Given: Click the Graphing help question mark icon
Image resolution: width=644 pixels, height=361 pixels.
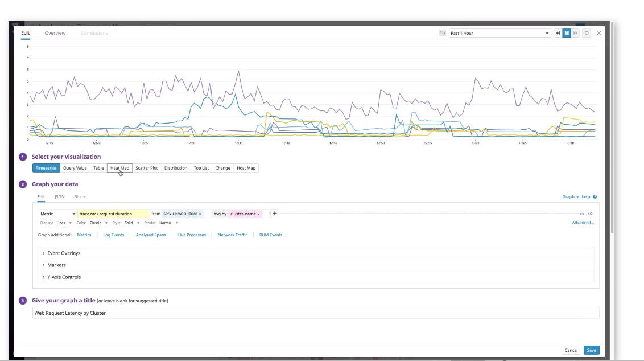Looking at the screenshot, I should pyautogui.click(x=595, y=196).
